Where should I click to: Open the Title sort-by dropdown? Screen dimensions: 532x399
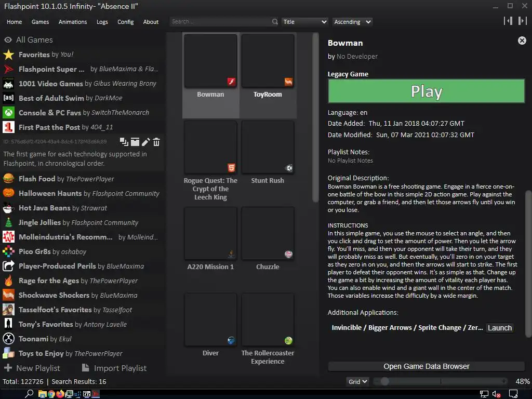click(x=304, y=22)
